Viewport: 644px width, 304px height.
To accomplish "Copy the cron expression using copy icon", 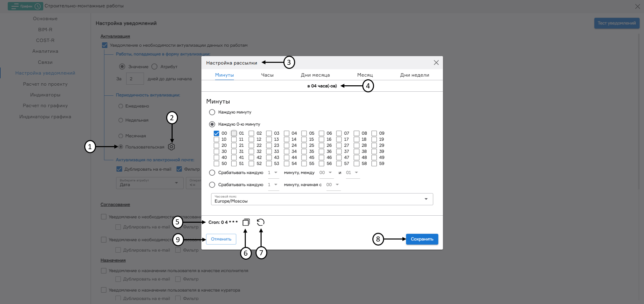I will 246,222.
